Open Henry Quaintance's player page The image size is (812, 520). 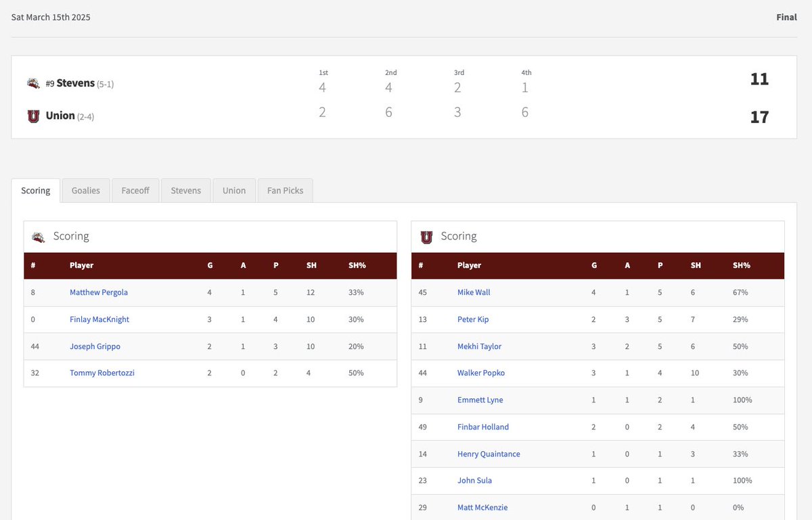(x=489, y=454)
